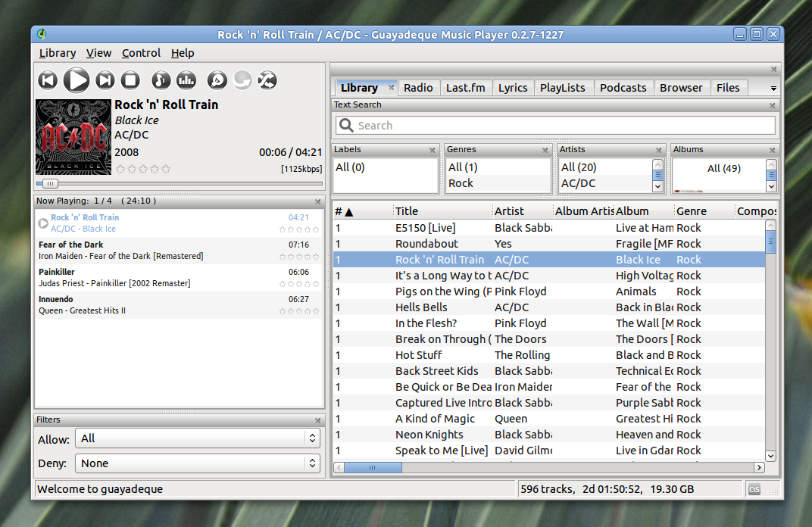
Task: Close the Albums panel
Action: click(772, 150)
